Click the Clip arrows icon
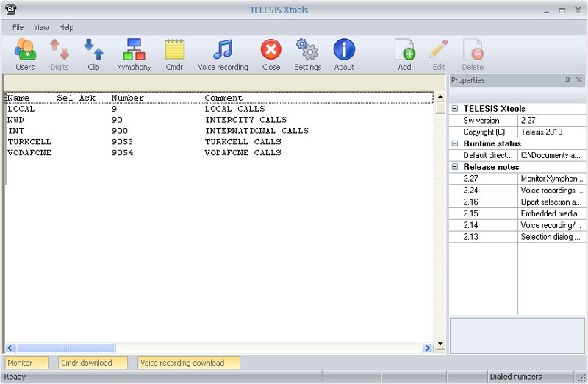The height and width of the screenshot is (384, 588). (93, 50)
